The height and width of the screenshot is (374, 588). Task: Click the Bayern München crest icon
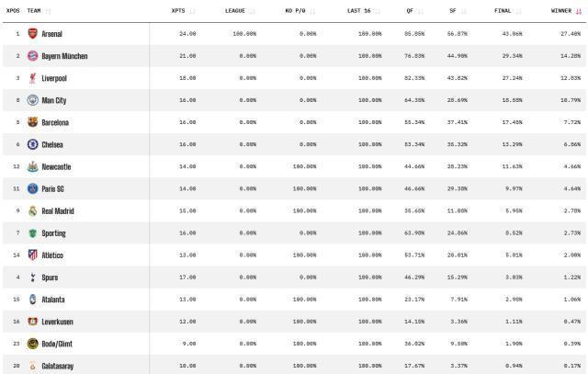coord(33,56)
